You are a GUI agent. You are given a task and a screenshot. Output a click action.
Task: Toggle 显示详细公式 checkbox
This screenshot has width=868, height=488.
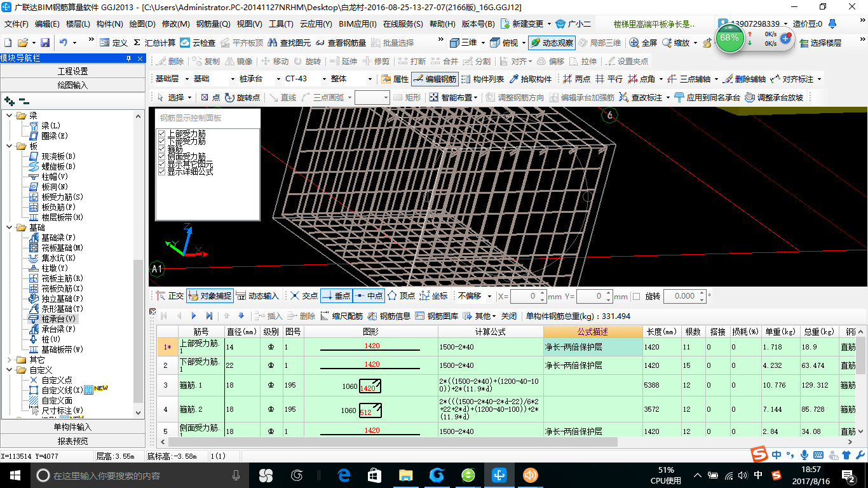(161, 172)
